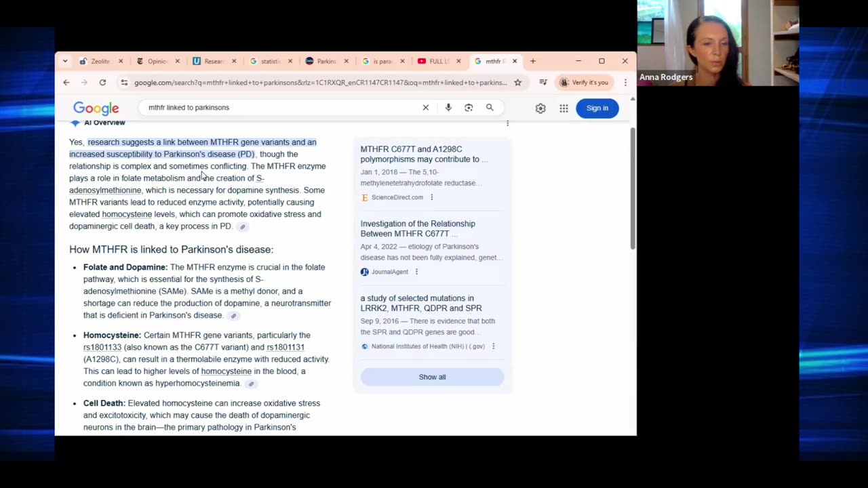Click Verify it's you profile button
Screen dimensions: 868x488
click(584, 83)
